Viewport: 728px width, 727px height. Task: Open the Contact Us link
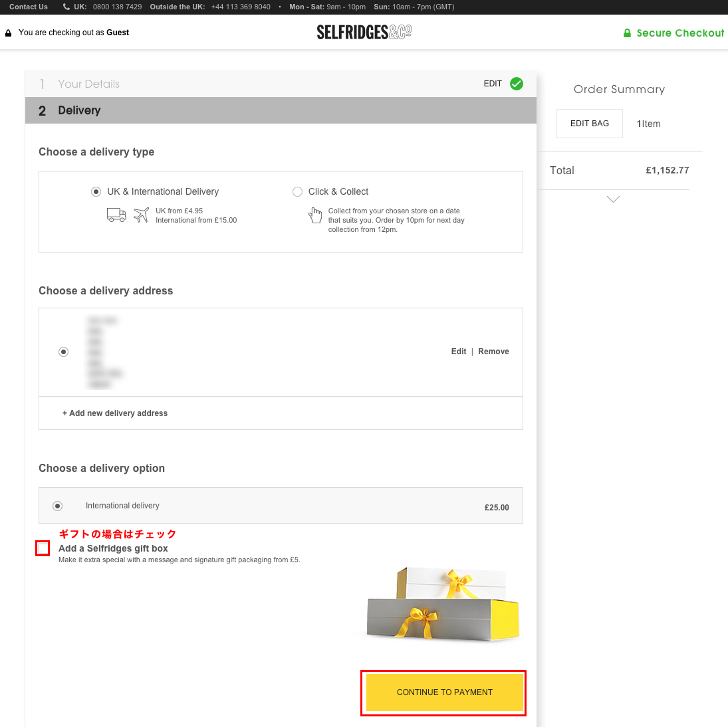(x=29, y=7)
